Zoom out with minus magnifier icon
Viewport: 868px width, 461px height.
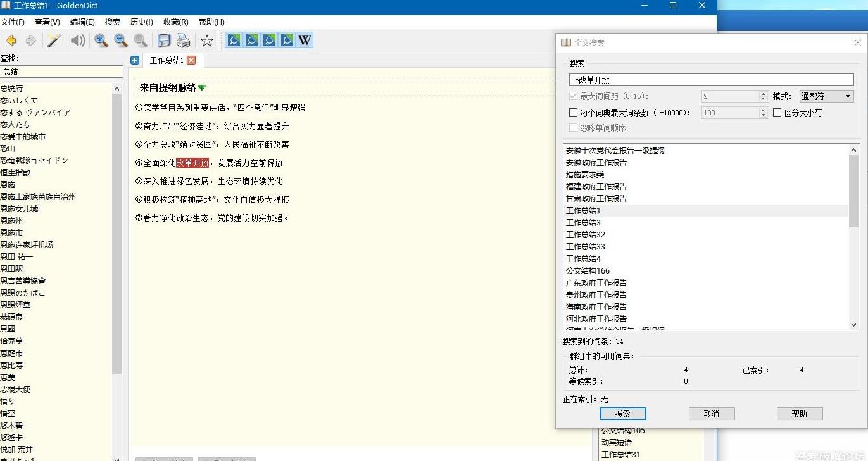tap(120, 41)
